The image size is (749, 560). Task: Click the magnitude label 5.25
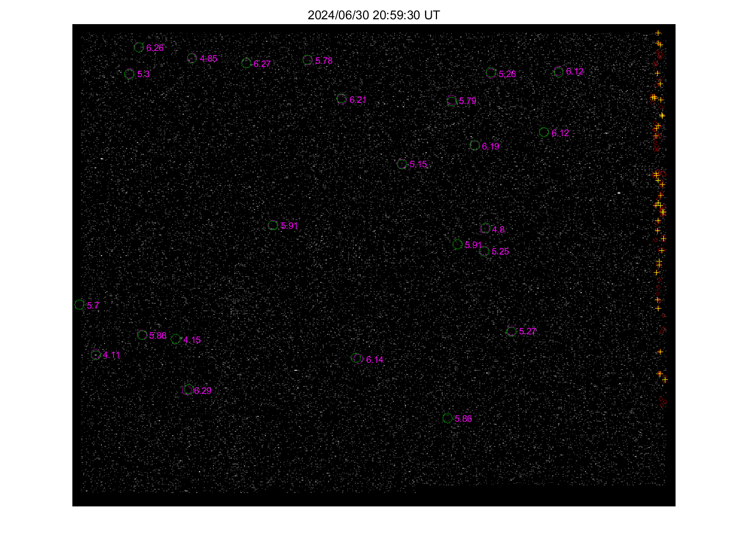pyautogui.click(x=500, y=252)
